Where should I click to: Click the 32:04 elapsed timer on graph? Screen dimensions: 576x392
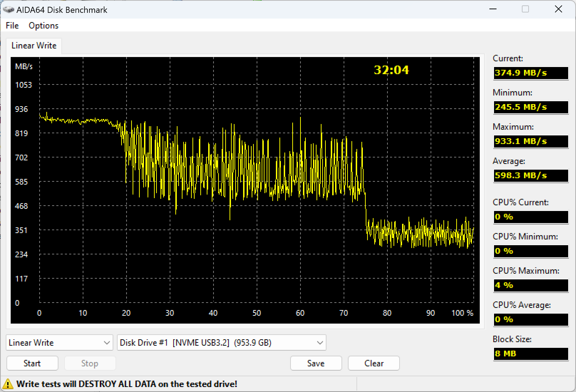[391, 70]
